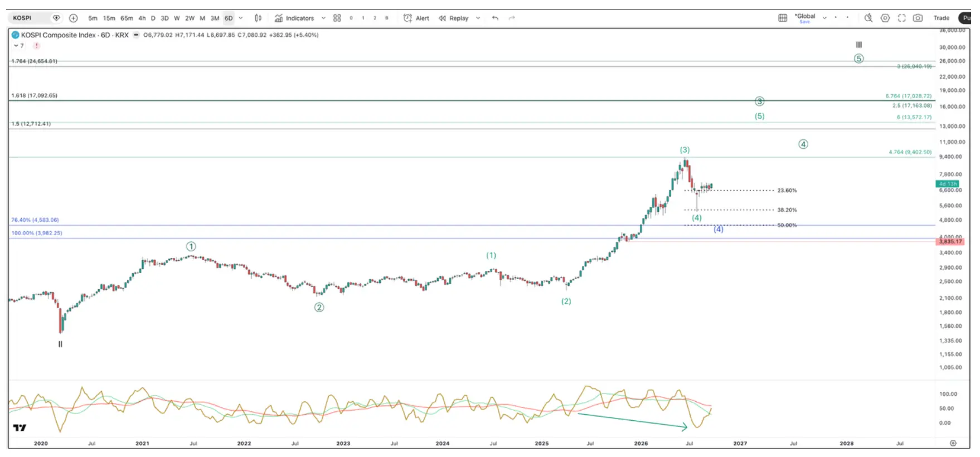Select the circled 1 wave label
The height and width of the screenshot is (457, 980).
191,246
